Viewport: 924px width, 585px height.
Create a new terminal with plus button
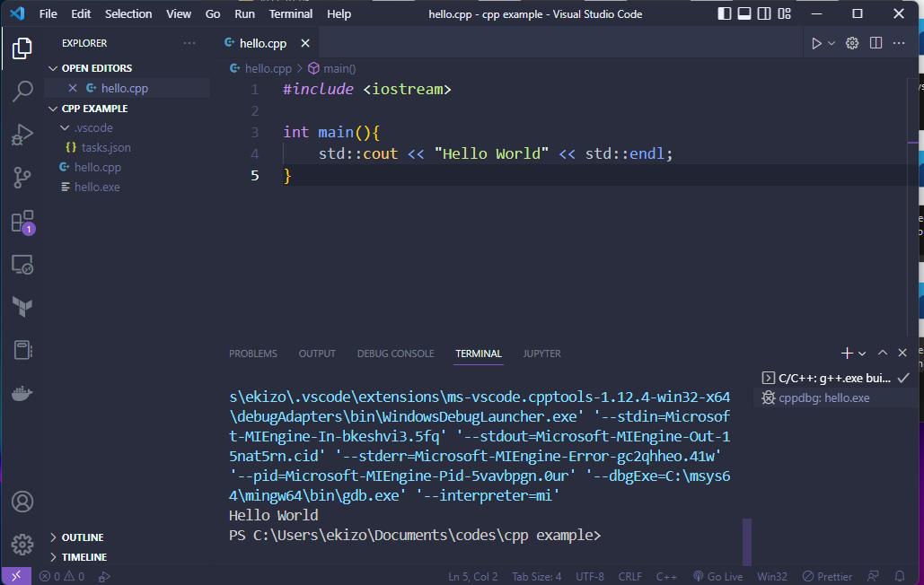847,353
